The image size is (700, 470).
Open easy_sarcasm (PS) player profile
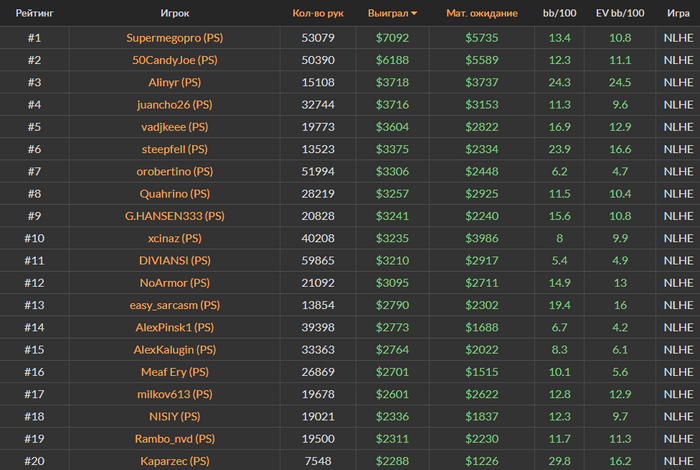175,305
